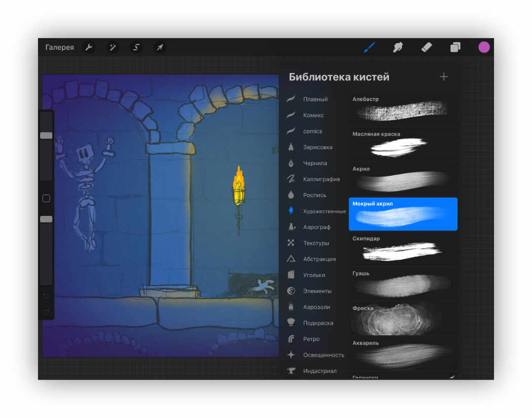Click the brush size slider handle
The width and height of the screenshot is (532, 418).
[x=46, y=135]
